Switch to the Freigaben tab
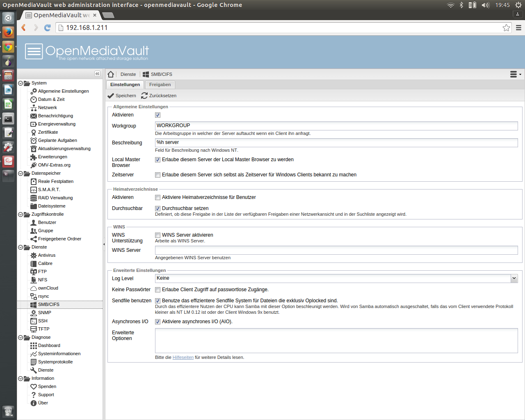The image size is (525, 420). coord(160,84)
